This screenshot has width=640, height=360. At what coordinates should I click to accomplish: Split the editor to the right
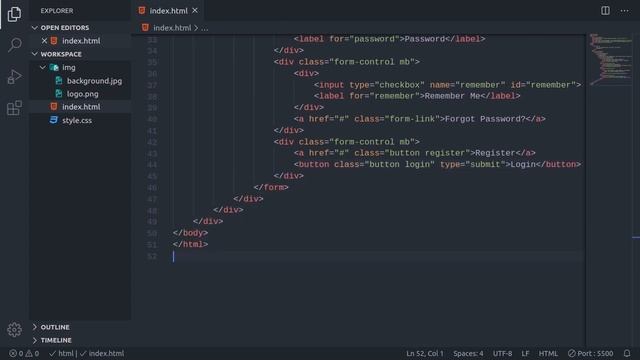pyautogui.click(x=605, y=11)
